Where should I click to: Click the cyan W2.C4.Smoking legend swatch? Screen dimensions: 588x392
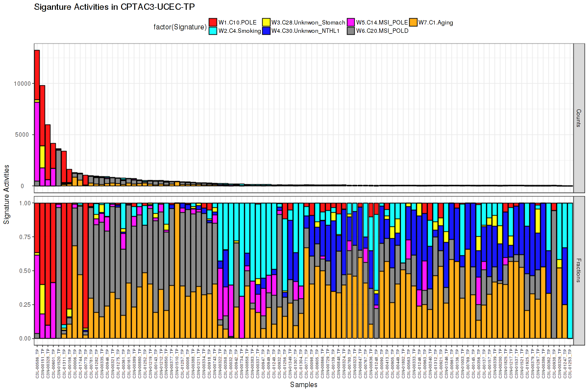point(213,30)
